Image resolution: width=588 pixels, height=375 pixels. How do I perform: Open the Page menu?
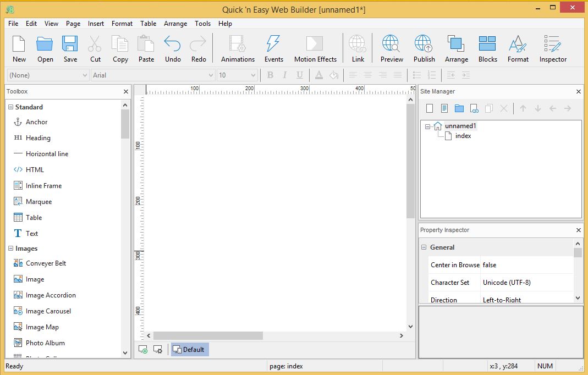(x=73, y=23)
